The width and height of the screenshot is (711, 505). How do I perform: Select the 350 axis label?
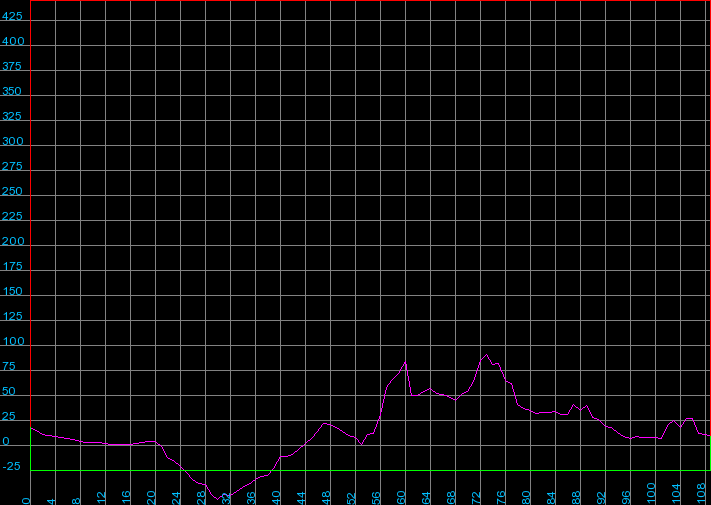click(12, 91)
